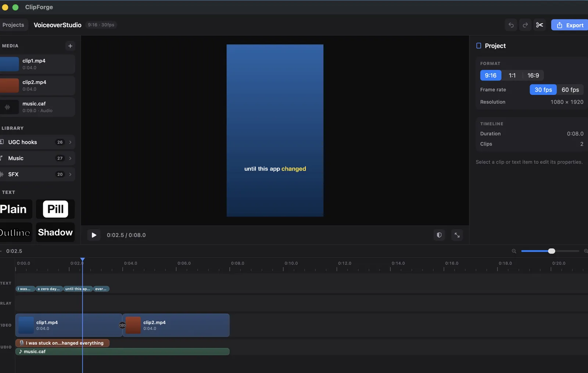588x373 pixels.
Task: Click the yellow window minimize button
Action: tap(5, 7)
